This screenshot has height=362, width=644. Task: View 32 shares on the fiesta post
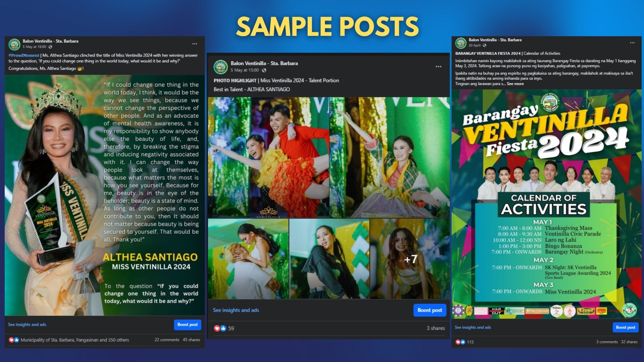point(629,342)
